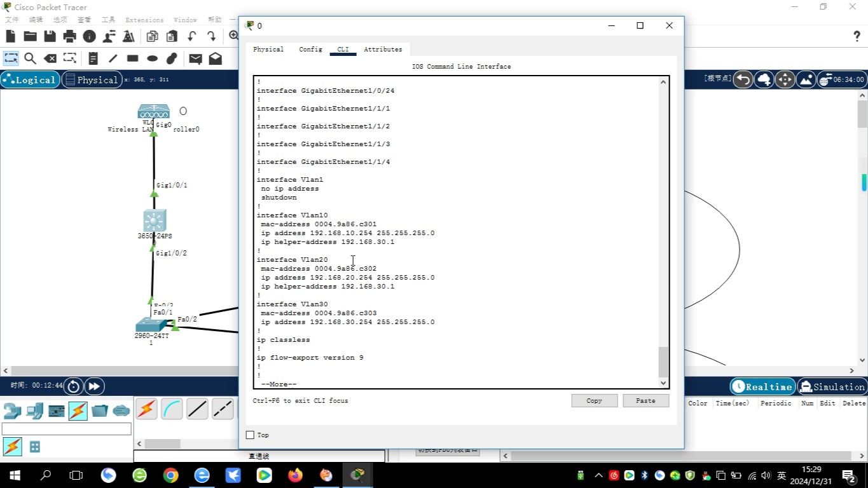Viewport: 868px width, 488px height.
Task: Switch to the Physical tab in device window
Action: [x=268, y=50]
